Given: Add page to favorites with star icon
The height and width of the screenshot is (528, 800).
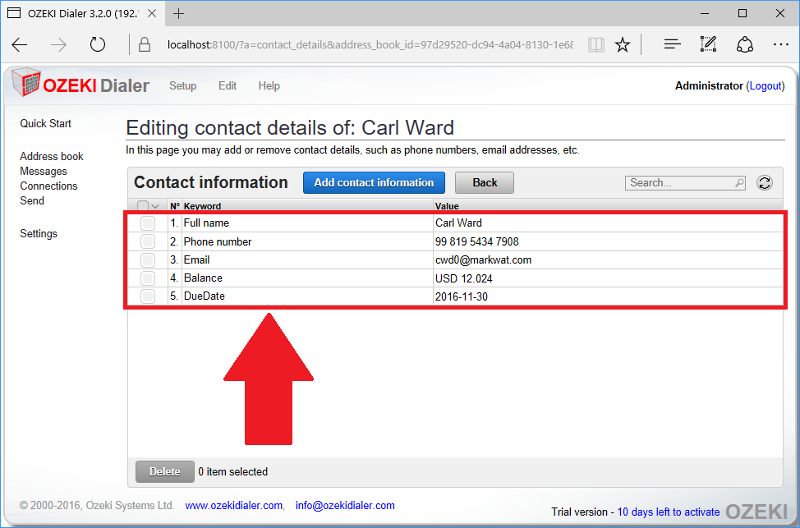Looking at the screenshot, I should tap(623, 45).
